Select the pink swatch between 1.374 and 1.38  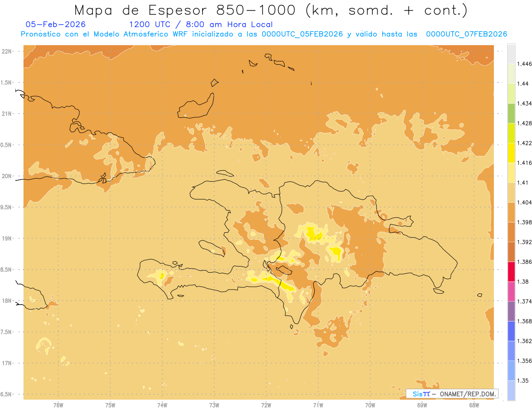pyautogui.click(x=511, y=291)
